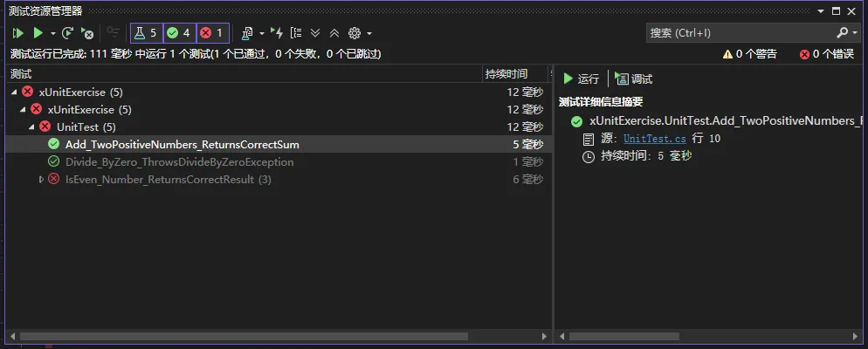Repeat the last test run

point(67,33)
